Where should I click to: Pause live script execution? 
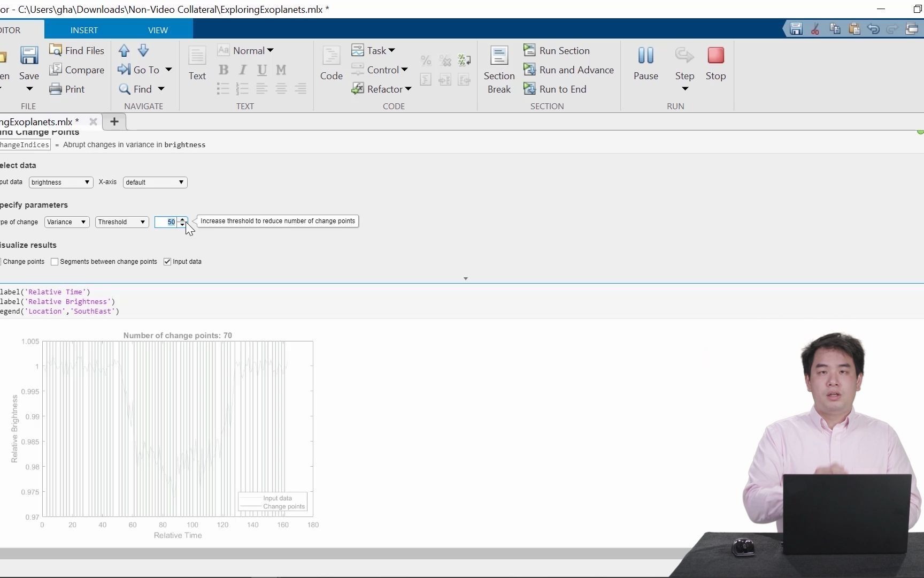(x=645, y=63)
